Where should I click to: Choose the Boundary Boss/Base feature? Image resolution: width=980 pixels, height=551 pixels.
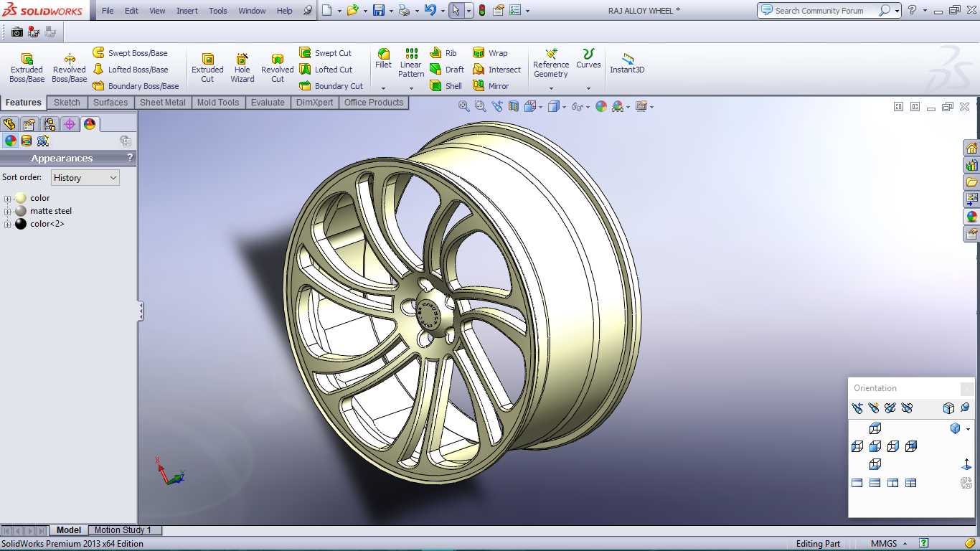136,86
